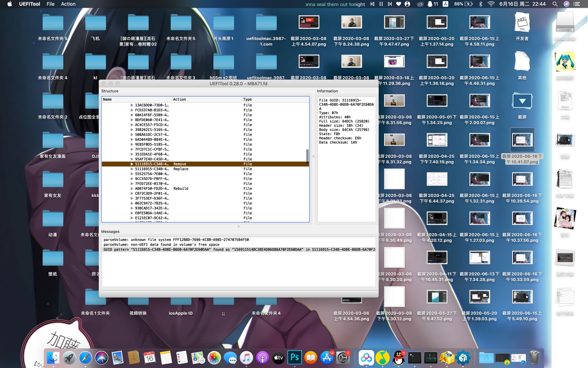Expand the 13AC6DD0-73D0 file entry
Image resolution: width=588 pixels, height=368 pixels.
tap(132, 105)
